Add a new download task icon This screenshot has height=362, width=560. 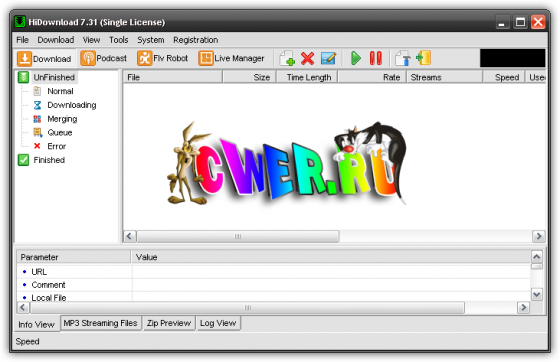point(287,58)
